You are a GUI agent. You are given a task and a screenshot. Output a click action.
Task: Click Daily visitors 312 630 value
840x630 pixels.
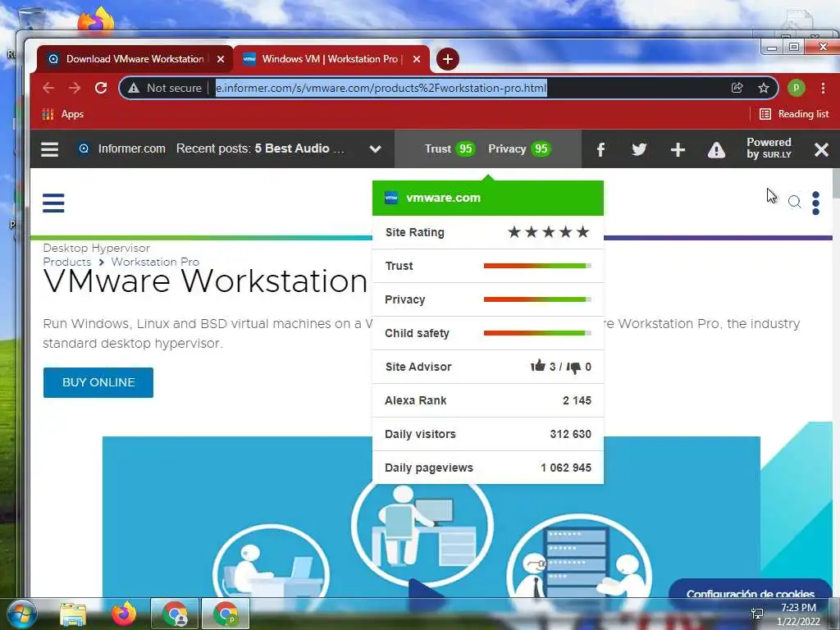[x=571, y=434]
